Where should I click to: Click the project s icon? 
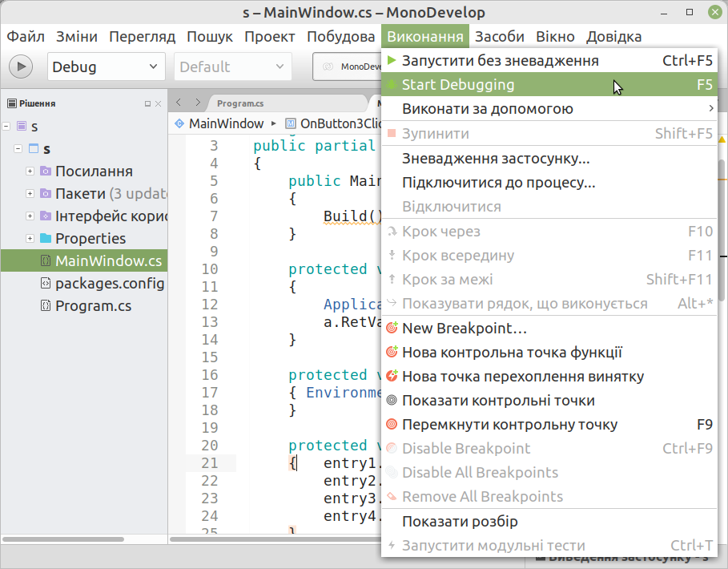point(34,148)
